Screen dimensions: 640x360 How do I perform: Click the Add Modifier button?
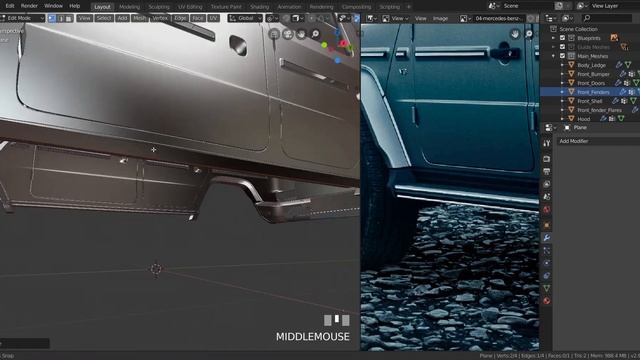point(598,141)
